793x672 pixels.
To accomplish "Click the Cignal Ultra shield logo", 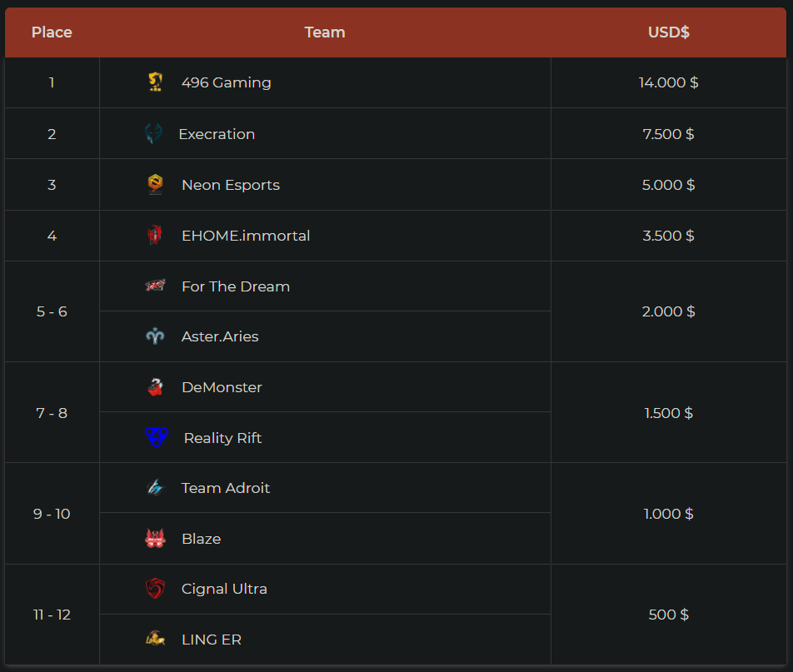I will (155, 589).
